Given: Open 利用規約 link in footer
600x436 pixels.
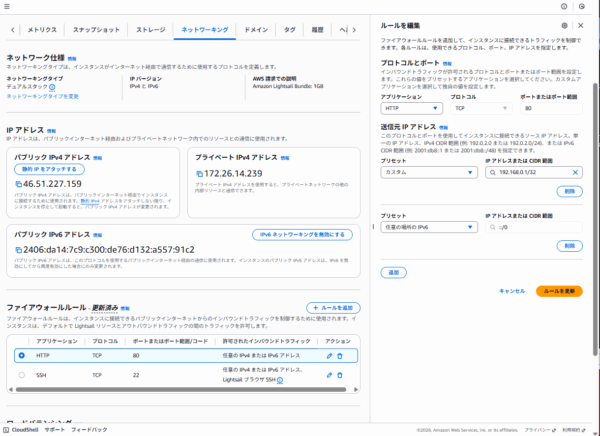Looking at the screenshot, I should point(574,430).
